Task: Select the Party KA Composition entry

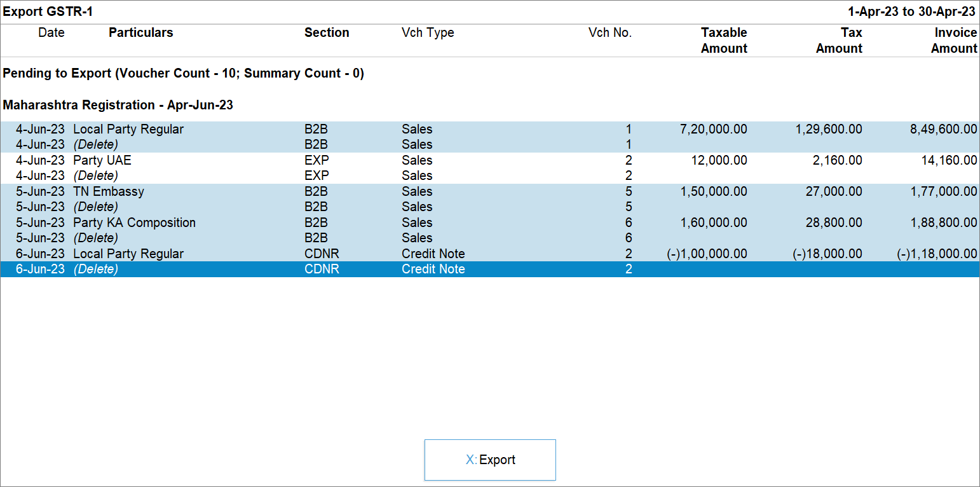Action: pyautogui.click(x=490, y=223)
